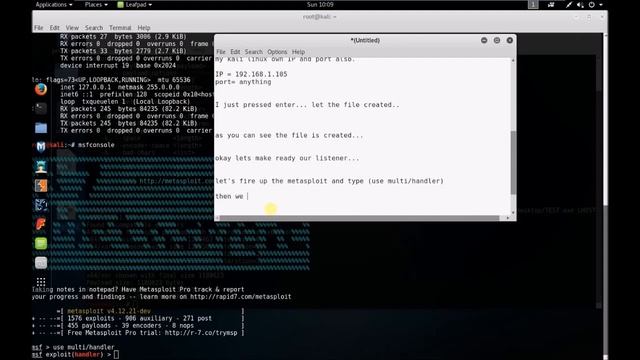
Task: Expand the system menu arrow beside power
Action: pos(601,5)
